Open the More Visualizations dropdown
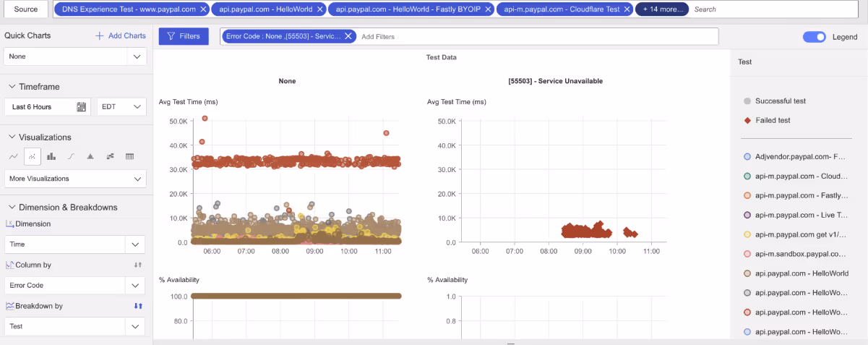The image size is (868, 345). tap(75, 179)
